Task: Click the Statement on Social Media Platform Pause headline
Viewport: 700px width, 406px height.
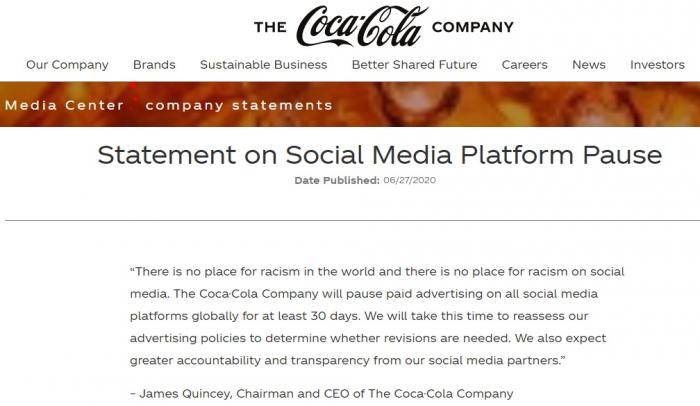Action: (379, 155)
